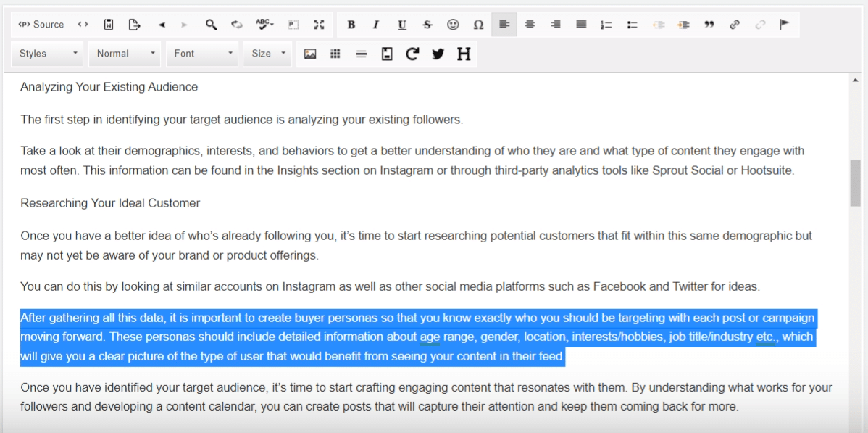This screenshot has height=433, width=868.
Task: Click the scrollbar up arrow
Action: (x=855, y=81)
